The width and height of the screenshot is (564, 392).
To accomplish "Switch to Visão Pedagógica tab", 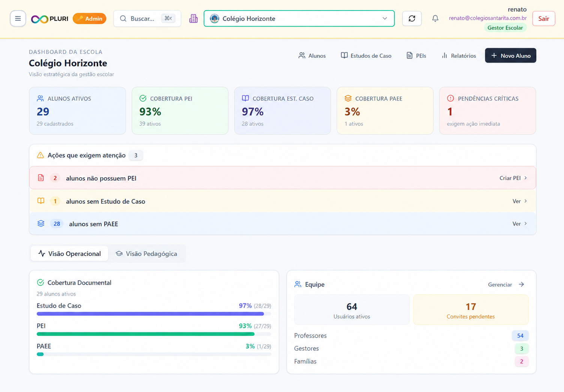I will point(146,254).
